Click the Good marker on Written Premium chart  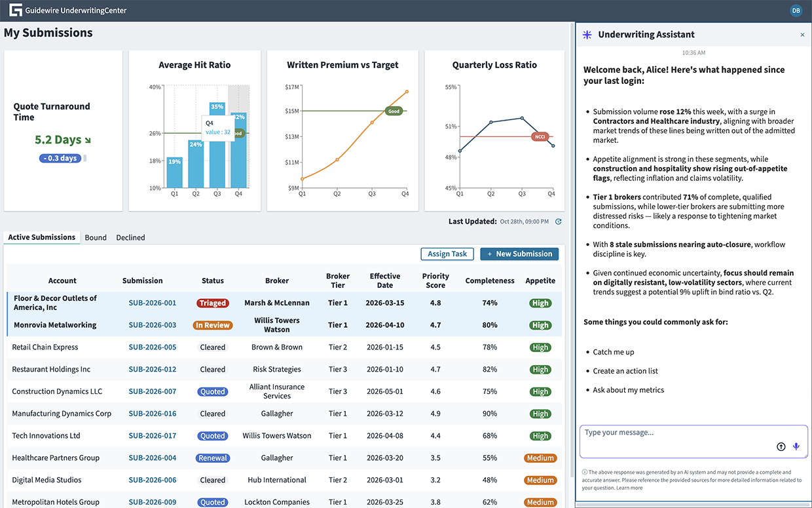tap(394, 111)
